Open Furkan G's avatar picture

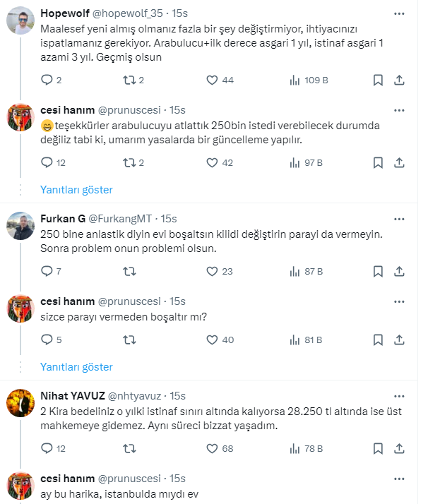[20, 226]
